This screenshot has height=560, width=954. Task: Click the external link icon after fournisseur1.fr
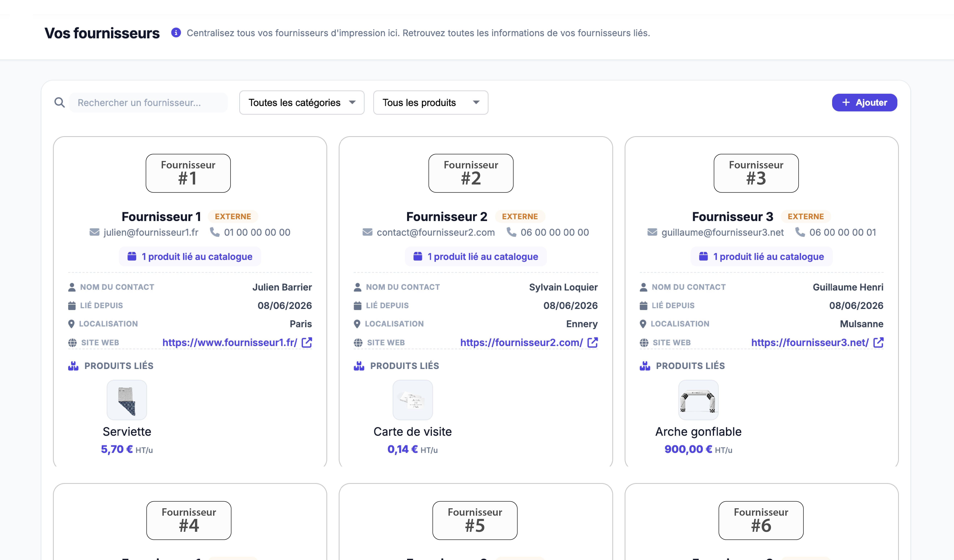307,342
